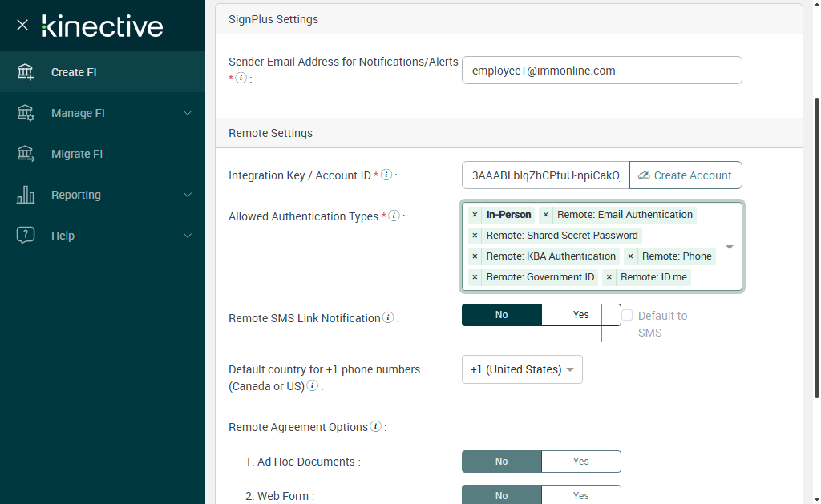Click the Remote: ID.me tag text
Image resolution: width=821 pixels, height=504 pixels.
(x=653, y=277)
